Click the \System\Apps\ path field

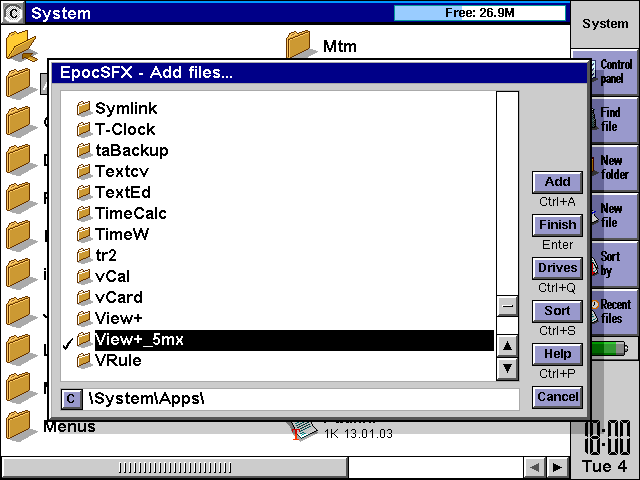point(301,399)
